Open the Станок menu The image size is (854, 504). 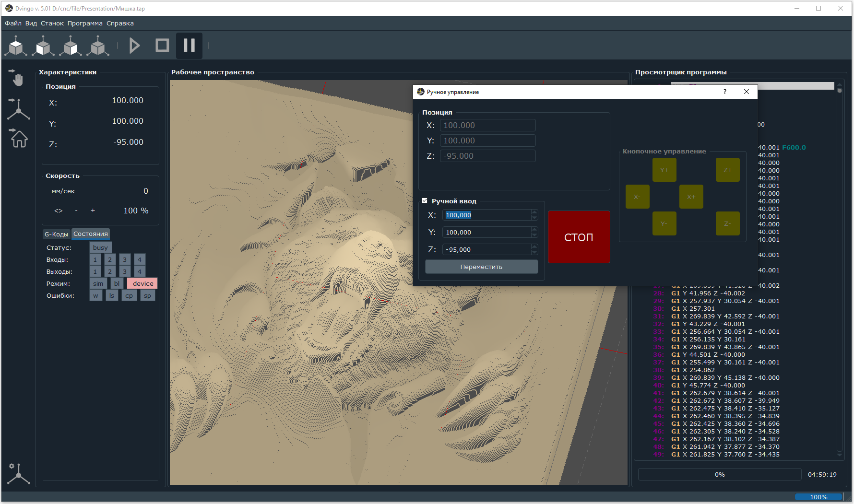[x=52, y=23]
